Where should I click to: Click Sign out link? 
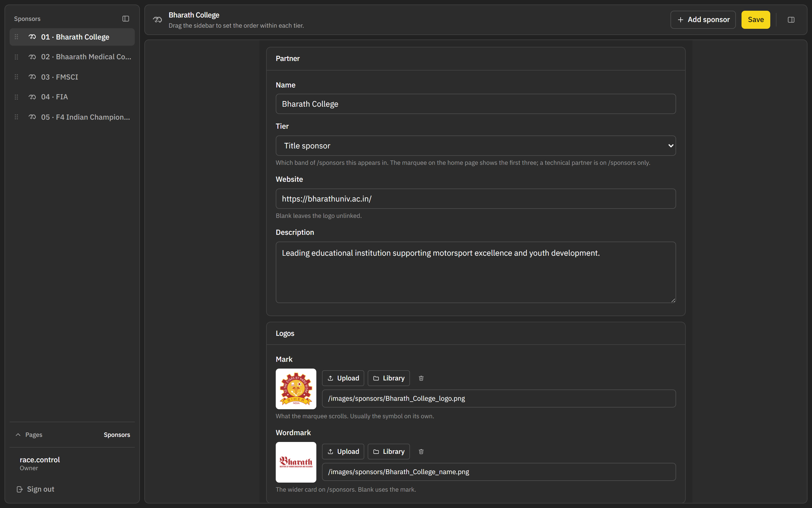[x=40, y=490]
